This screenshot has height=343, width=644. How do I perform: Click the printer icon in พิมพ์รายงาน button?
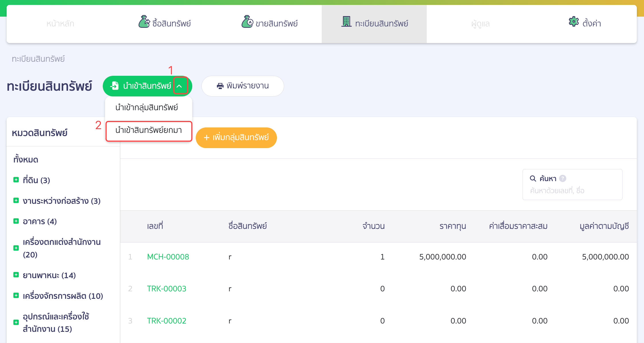[x=220, y=86]
